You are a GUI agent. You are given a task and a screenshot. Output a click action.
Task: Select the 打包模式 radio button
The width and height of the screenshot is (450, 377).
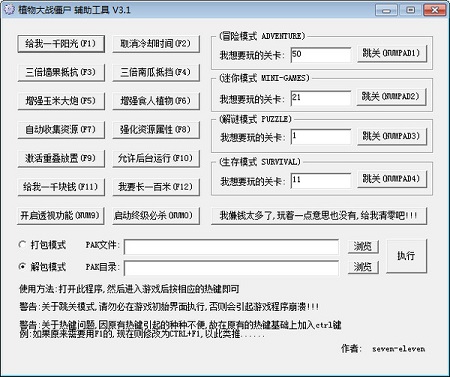22,245
